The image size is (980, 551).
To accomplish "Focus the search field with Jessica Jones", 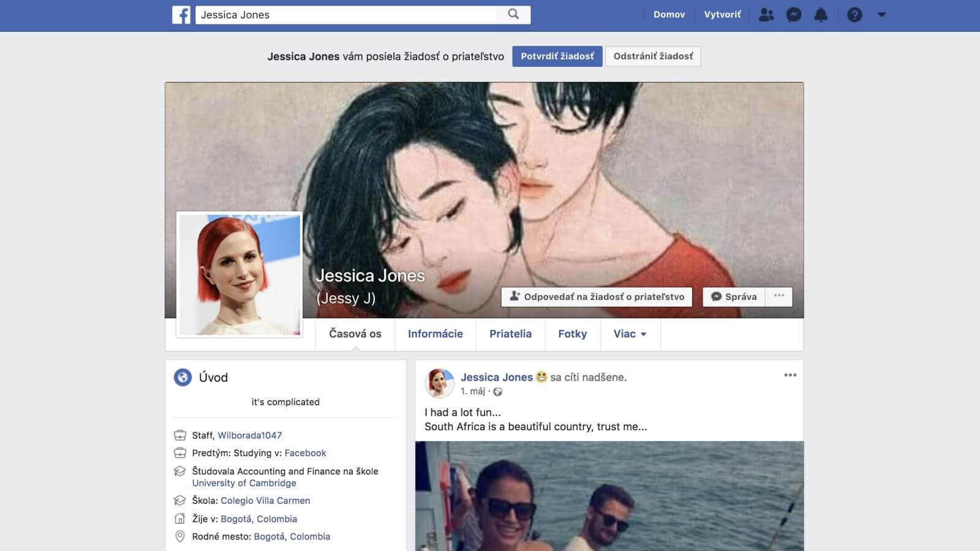I will 346,15.
